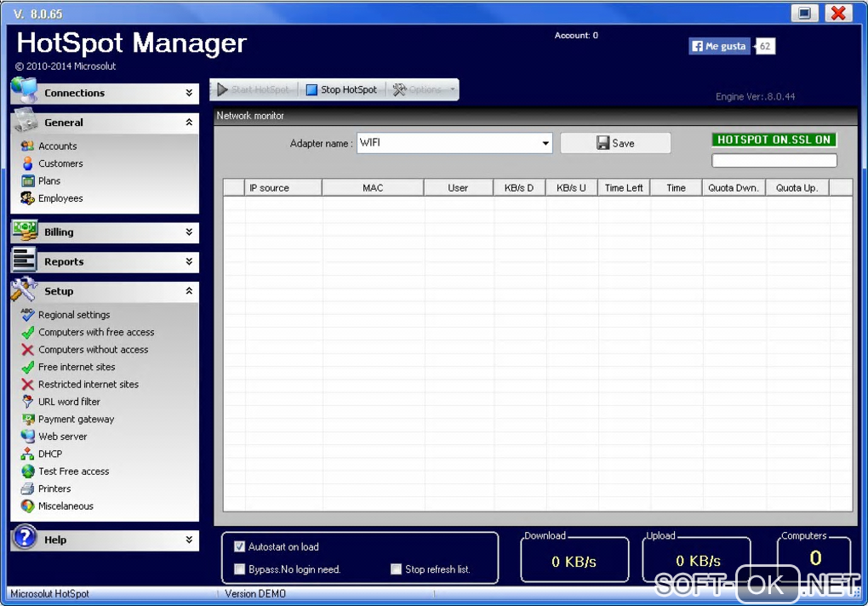Click the Regional settings ABC icon
The image size is (868, 606).
click(x=28, y=314)
